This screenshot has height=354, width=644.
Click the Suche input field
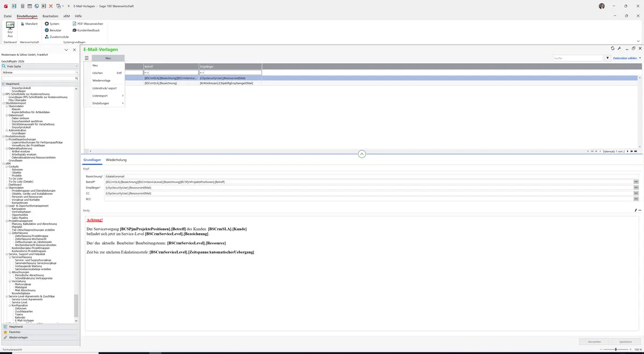point(579,58)
